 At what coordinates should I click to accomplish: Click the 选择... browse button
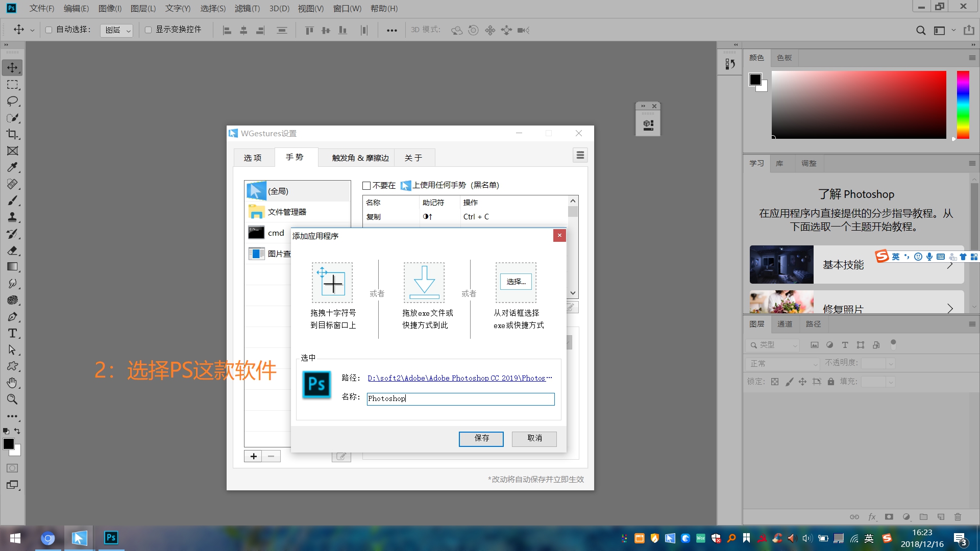[x=516, y=282]
